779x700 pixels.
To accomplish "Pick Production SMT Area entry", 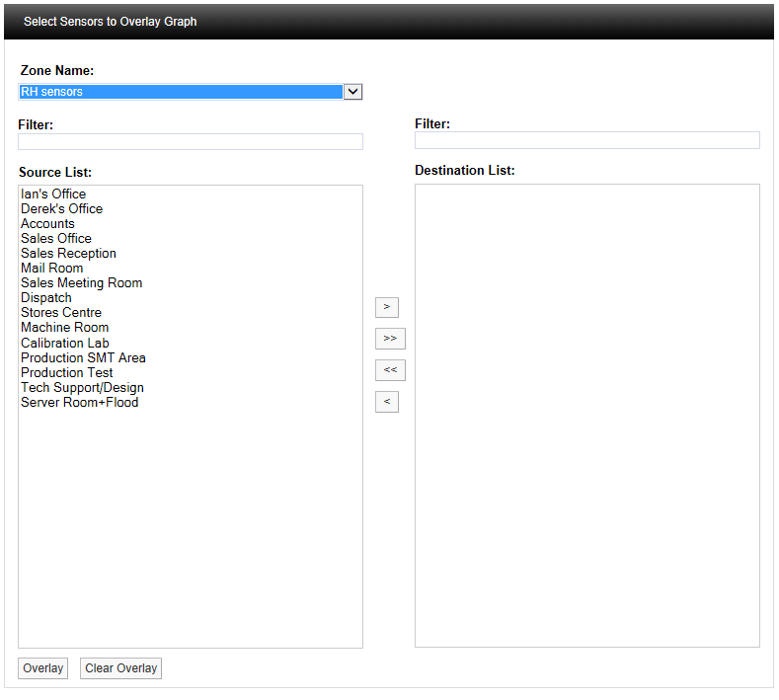I will point(83,358).
